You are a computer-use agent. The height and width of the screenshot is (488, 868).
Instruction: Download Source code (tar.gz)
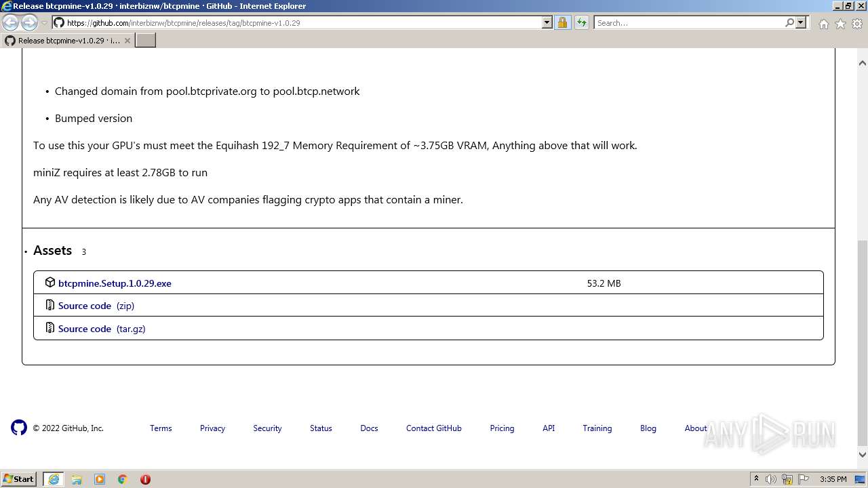click(102, 329)
